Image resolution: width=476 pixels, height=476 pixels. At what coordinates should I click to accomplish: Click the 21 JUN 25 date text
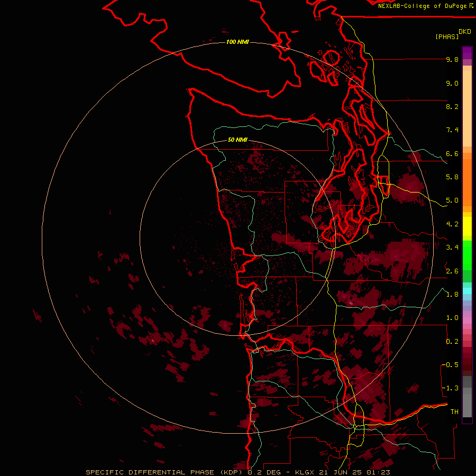(341, 472)
